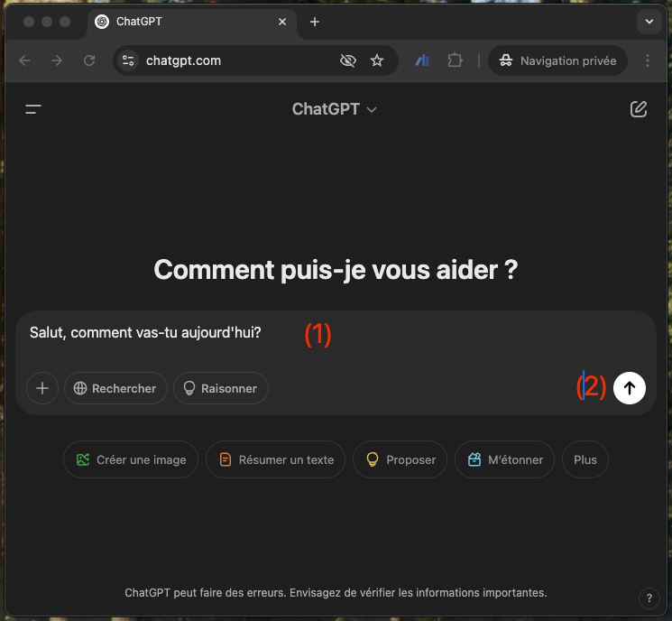Go forward to the next page

click(x=57, y=60)
